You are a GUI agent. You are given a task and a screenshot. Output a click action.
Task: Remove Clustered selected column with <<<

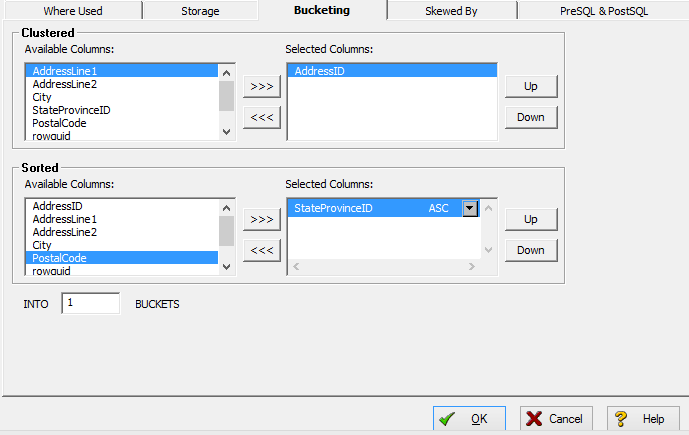click(262, 117)
